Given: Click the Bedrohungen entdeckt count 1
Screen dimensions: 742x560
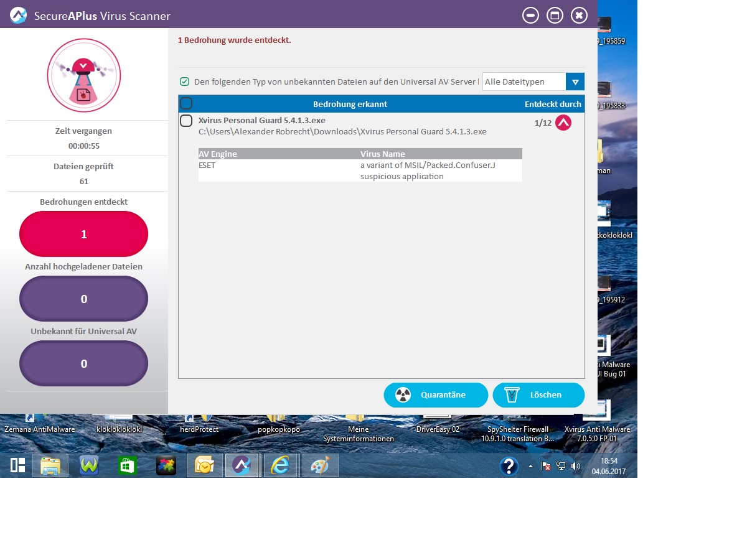Looking at the screenshot, I should 84,234.
